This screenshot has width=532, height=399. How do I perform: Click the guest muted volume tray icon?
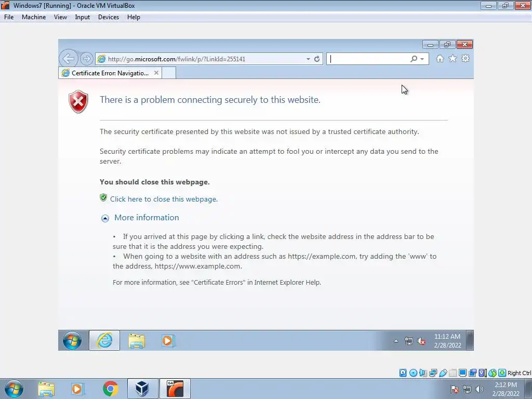421,341
